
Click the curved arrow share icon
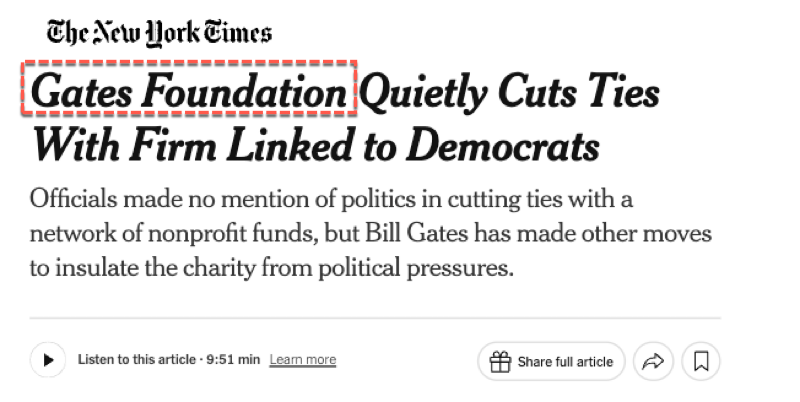(653, 361)
